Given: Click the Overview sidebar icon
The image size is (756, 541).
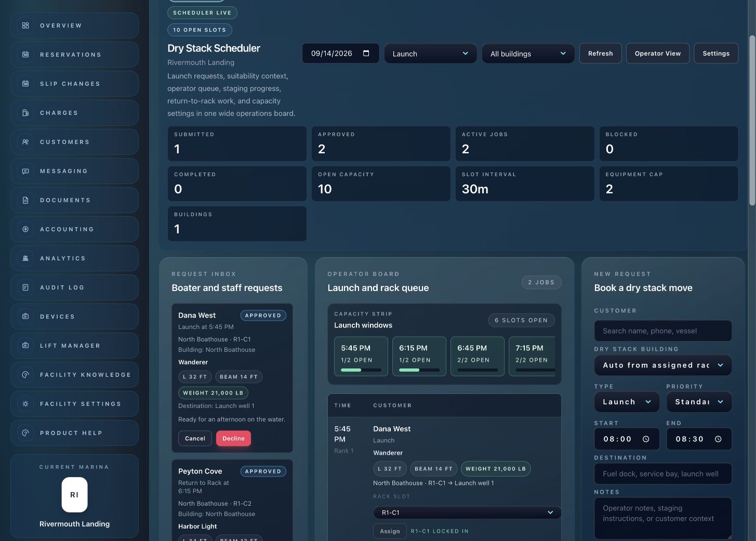Looking at the screenshot, I should point(25,25).
